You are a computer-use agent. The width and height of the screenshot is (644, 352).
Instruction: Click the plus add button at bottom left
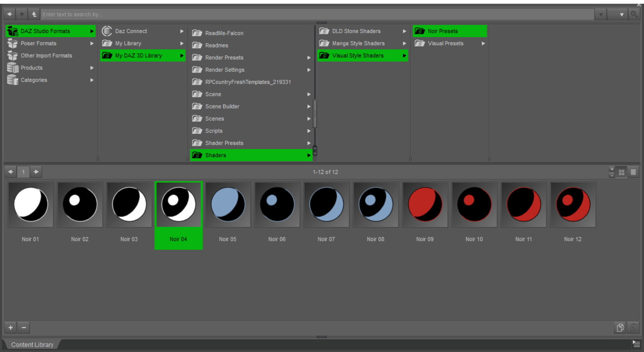coord(11,328)
